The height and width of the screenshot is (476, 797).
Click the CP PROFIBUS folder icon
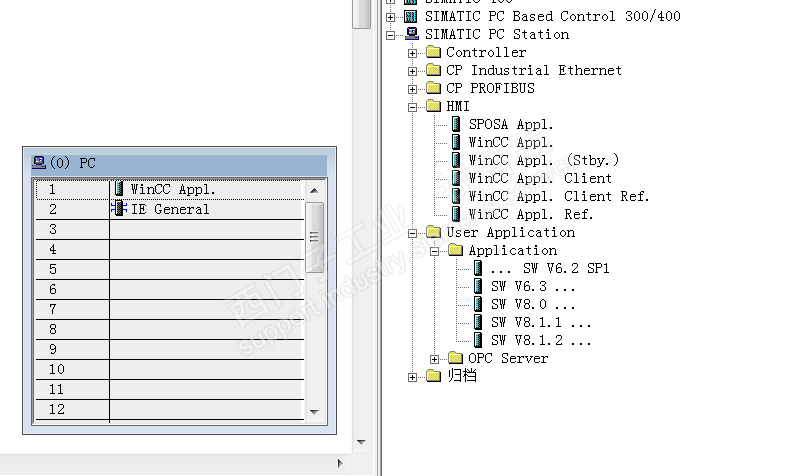[x=434, y=88]
